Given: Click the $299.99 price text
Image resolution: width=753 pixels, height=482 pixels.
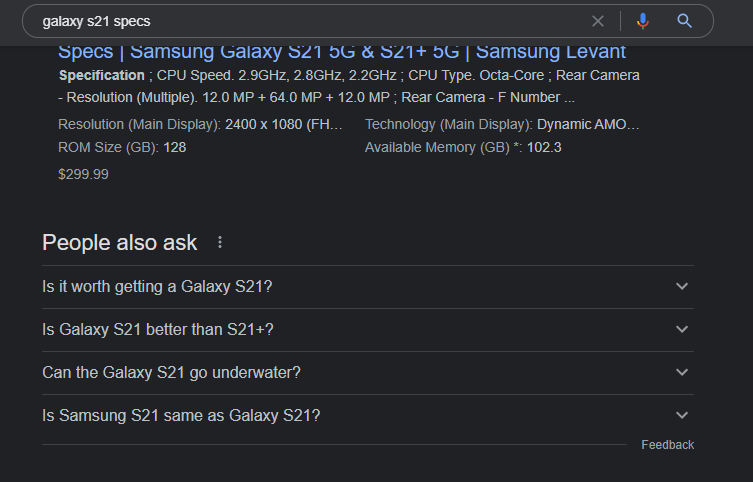Looking at the screenshot, I should click(x=84, y=174).
